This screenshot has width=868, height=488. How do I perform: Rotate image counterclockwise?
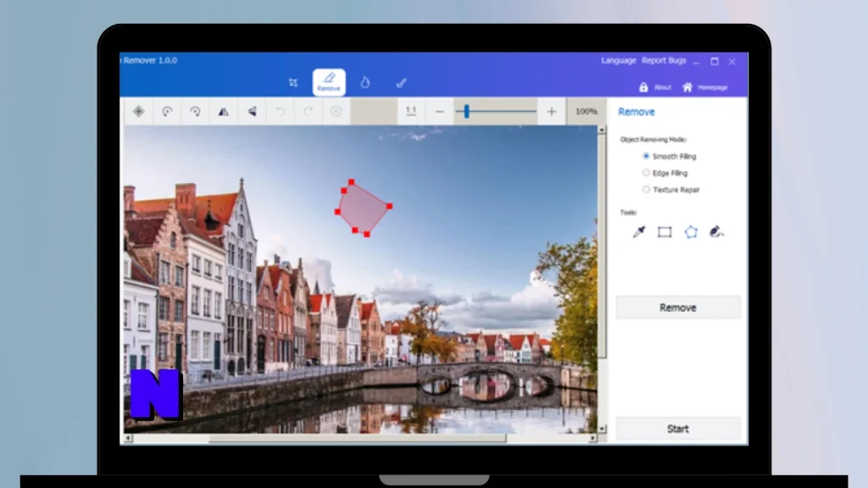click(167, 111)
